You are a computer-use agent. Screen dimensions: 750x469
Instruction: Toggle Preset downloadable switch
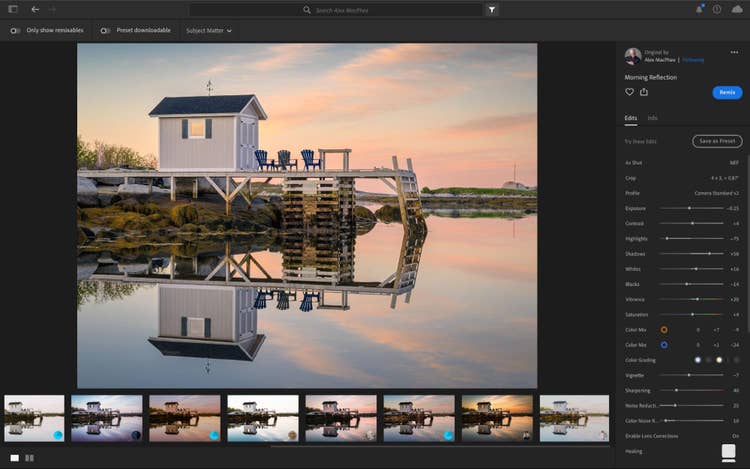[x=105, y=31]
